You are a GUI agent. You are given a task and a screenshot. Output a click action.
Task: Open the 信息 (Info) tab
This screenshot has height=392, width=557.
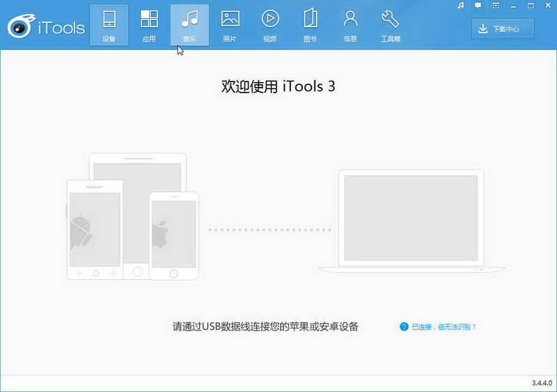click(350, 25)
